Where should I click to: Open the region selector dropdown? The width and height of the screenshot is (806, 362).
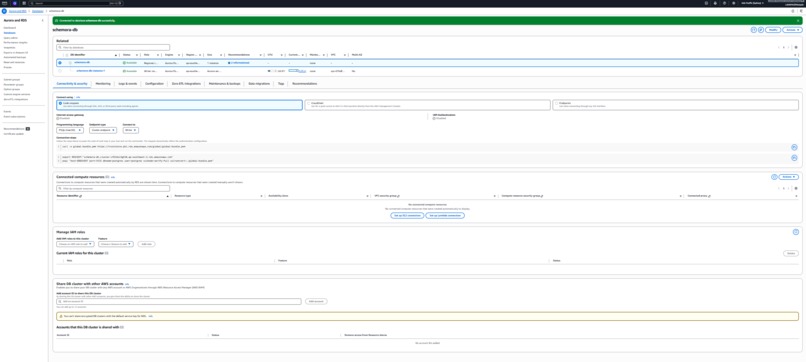[x=753, y=3]
